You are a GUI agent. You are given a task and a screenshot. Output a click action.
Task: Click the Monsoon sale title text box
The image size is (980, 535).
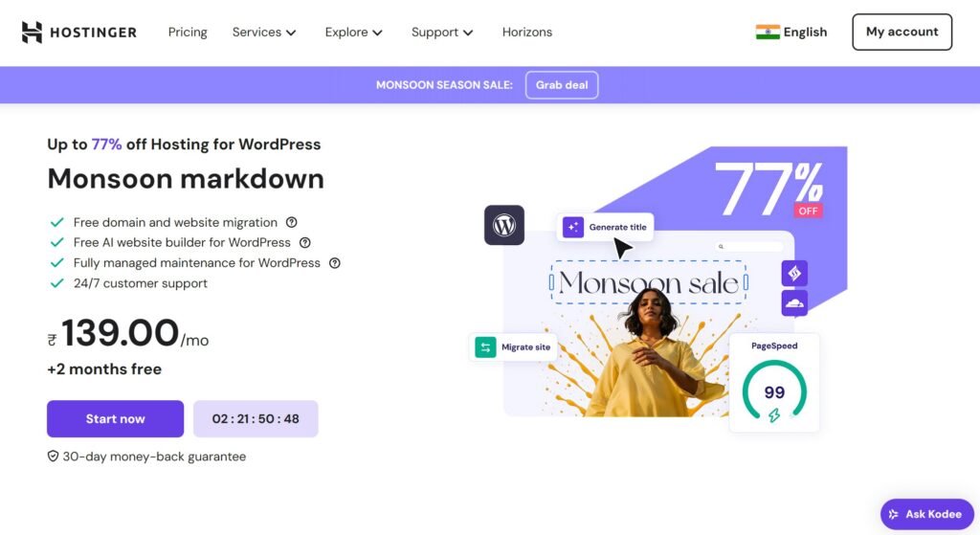pos(649,282)
